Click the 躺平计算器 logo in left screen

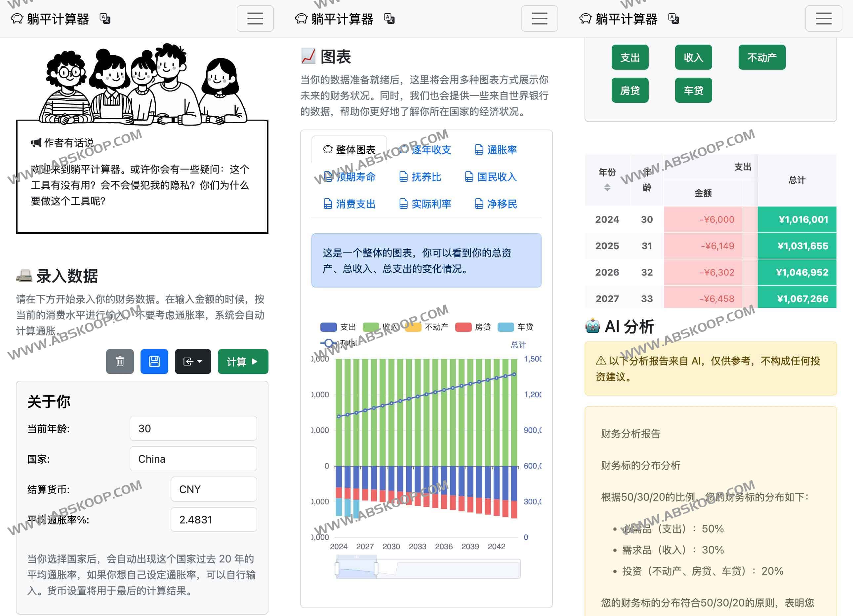click(50, 19)
